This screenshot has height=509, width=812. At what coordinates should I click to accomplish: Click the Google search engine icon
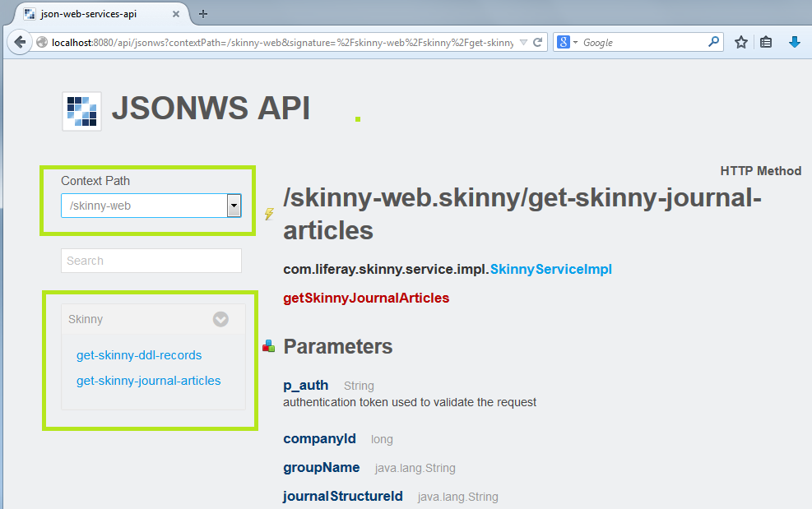coord(564,43)
